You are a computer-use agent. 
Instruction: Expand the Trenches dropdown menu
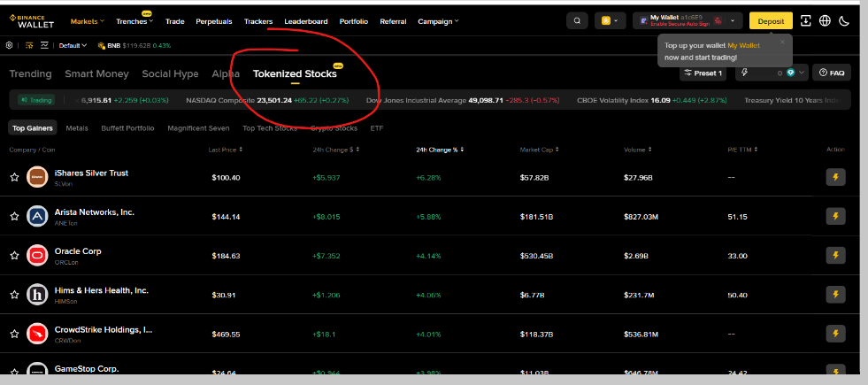pos(134,21)
